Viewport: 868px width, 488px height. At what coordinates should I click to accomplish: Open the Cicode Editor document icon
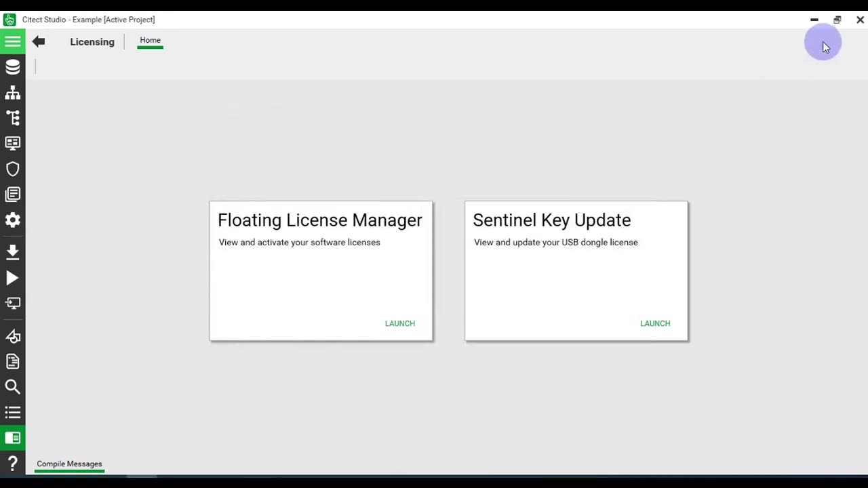point(12,362)
